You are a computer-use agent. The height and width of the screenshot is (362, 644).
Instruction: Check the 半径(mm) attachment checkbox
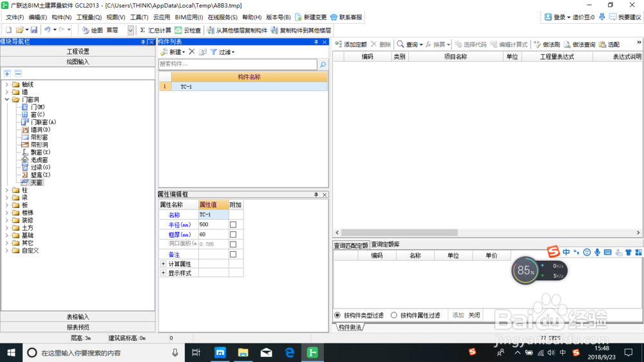(x=233, y=225)
